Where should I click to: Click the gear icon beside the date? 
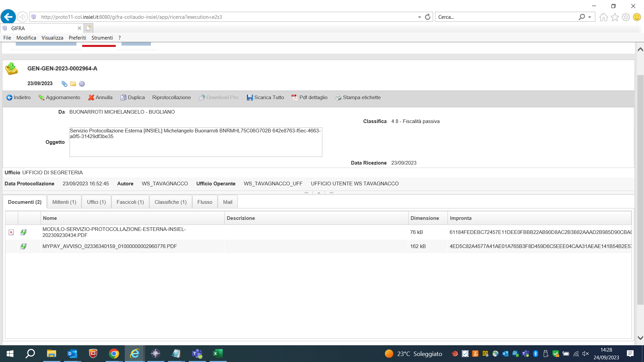coord(82,84)
